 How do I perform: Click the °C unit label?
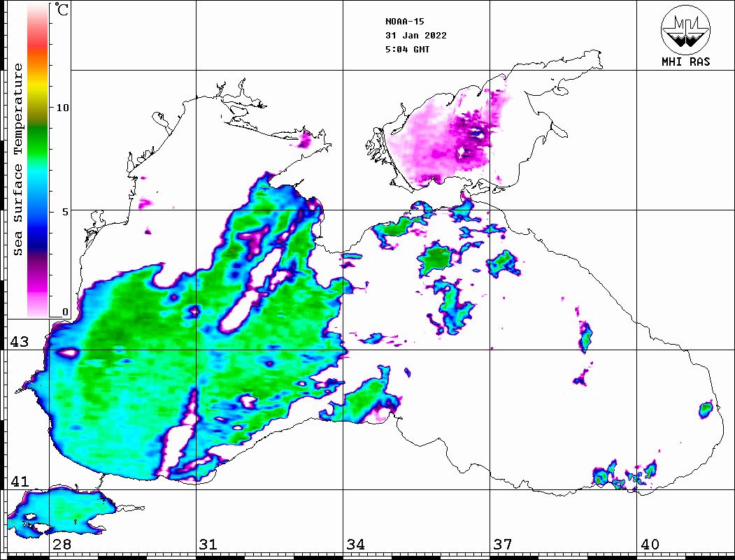62,9
